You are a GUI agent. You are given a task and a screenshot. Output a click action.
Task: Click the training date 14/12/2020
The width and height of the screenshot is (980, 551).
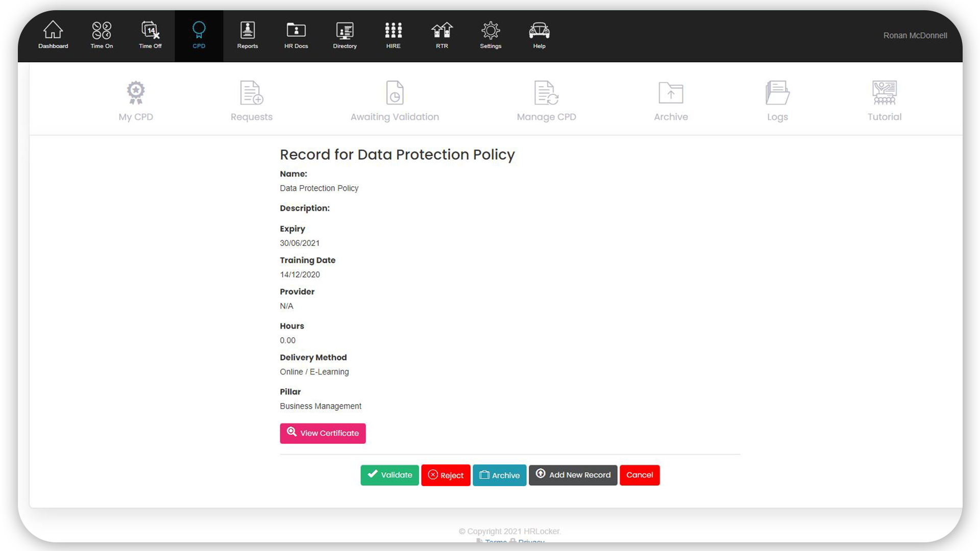click(300, 274)
